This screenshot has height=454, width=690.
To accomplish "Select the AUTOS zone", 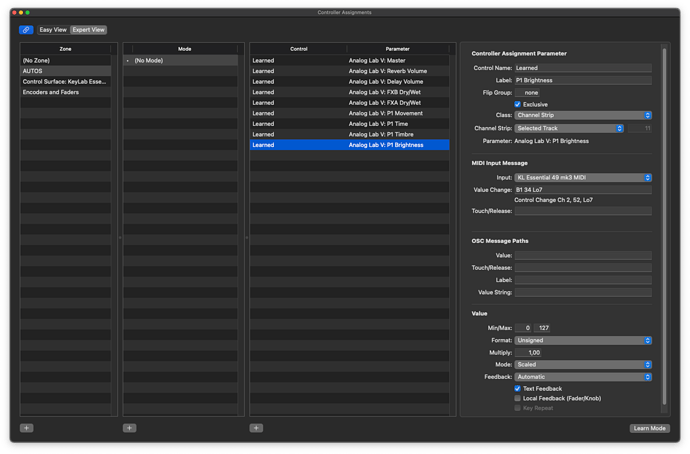I will [x=66, y=71].
